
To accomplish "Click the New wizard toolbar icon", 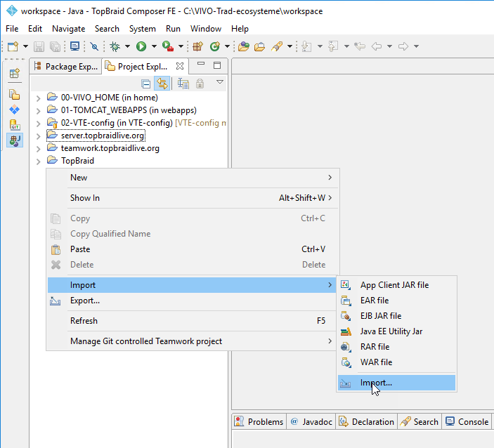I will 13,46.
